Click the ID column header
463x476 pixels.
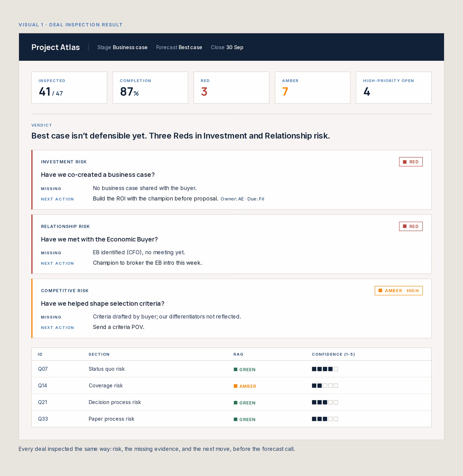point(40,354)
